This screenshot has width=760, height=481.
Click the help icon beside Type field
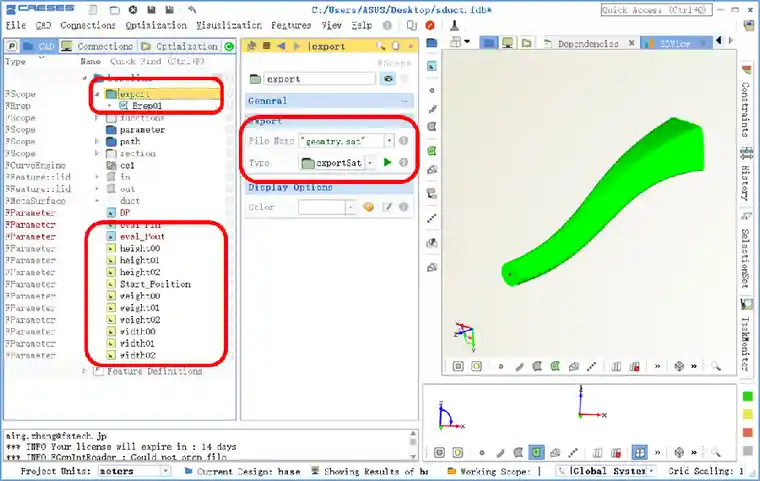tap(403, 162)
